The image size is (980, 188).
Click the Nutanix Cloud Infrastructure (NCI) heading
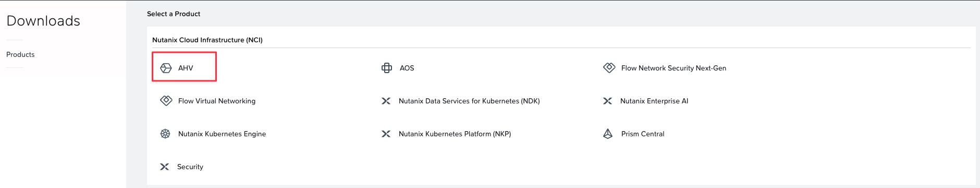207,40
